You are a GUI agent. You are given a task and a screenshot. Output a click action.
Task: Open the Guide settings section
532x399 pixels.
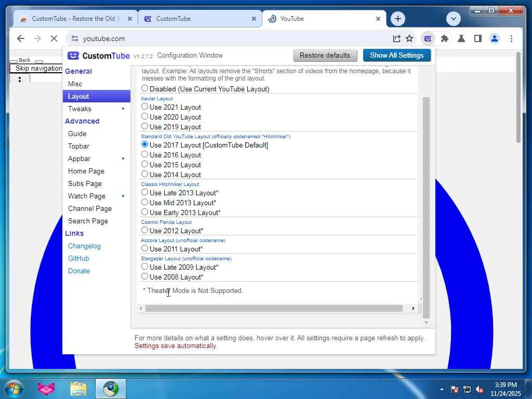pos(96,134)
